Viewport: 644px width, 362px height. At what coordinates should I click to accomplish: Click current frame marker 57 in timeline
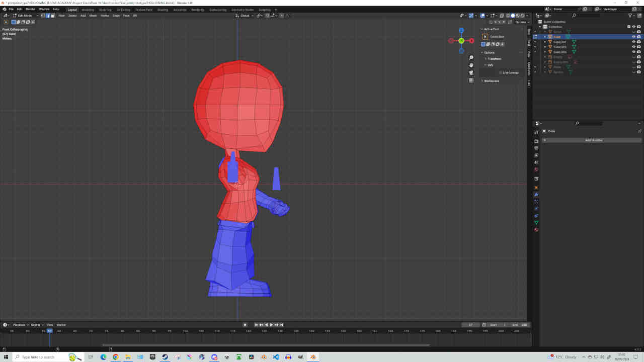tap(49, 331)
